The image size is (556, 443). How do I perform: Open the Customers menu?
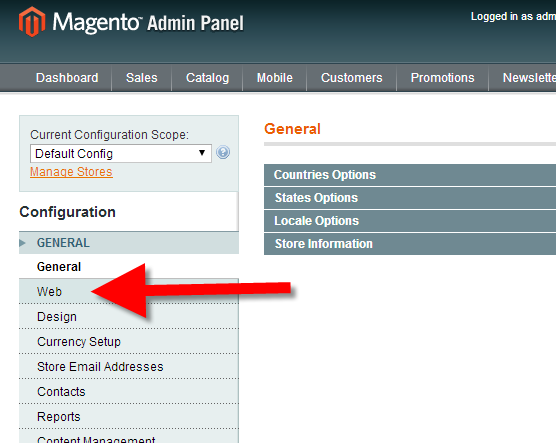tap(351, 78)
